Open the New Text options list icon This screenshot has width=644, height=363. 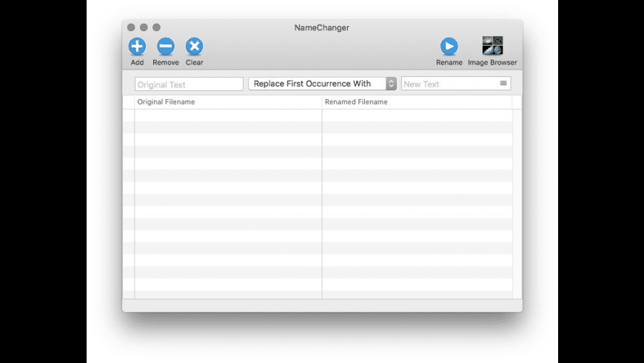pos(503,83)
